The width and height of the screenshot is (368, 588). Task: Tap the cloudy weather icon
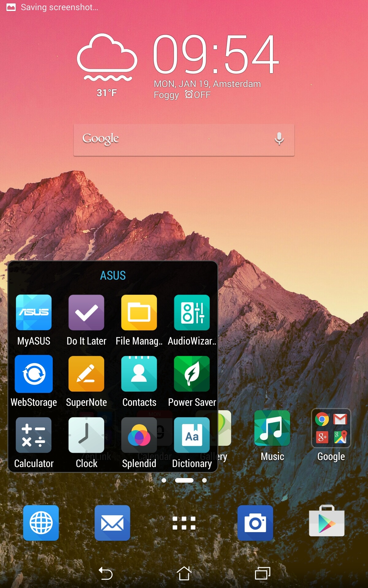pyautogui.click(x=107, y=57)
